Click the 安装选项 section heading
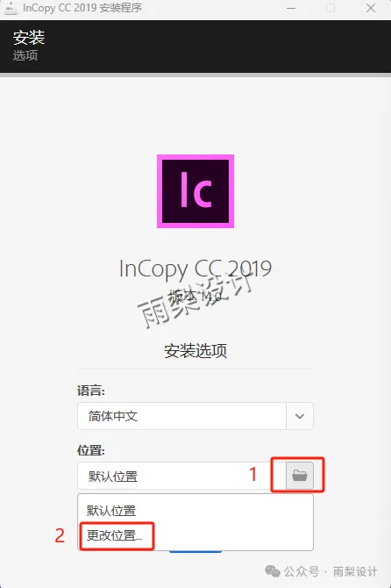The width and height of the screenshot is (391, 588). pos(195,351)
